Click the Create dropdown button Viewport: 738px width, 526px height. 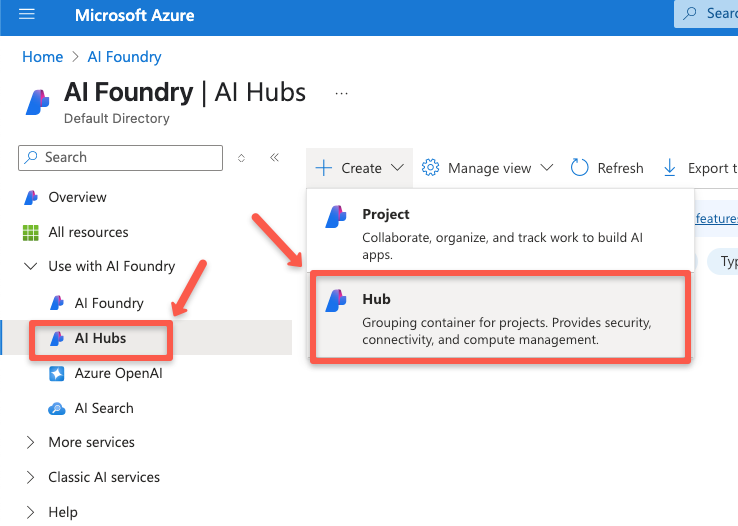pyautogui.click(x=360, y=168)
